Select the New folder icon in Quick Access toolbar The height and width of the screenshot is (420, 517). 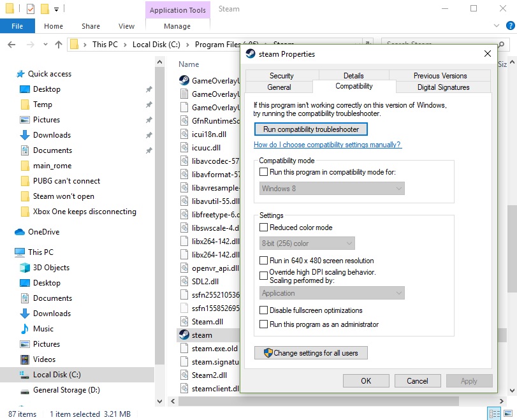[x=44, y=9]
